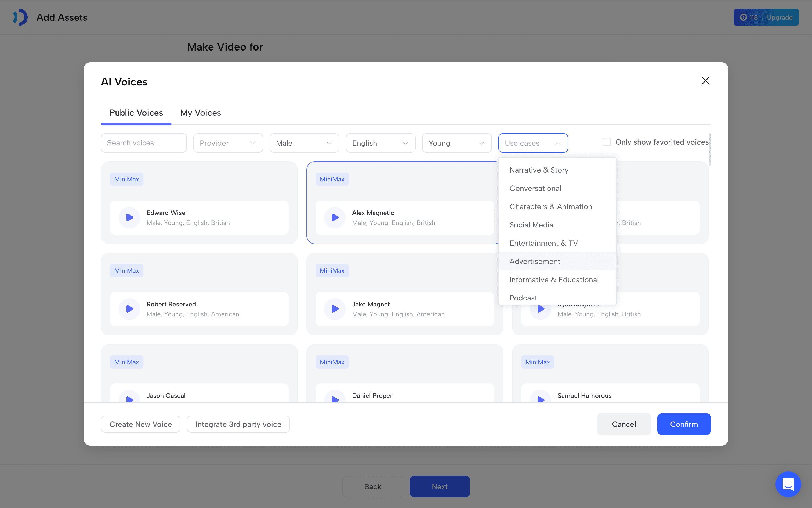Focus the Search voices input field

click(x=144, y=143)
